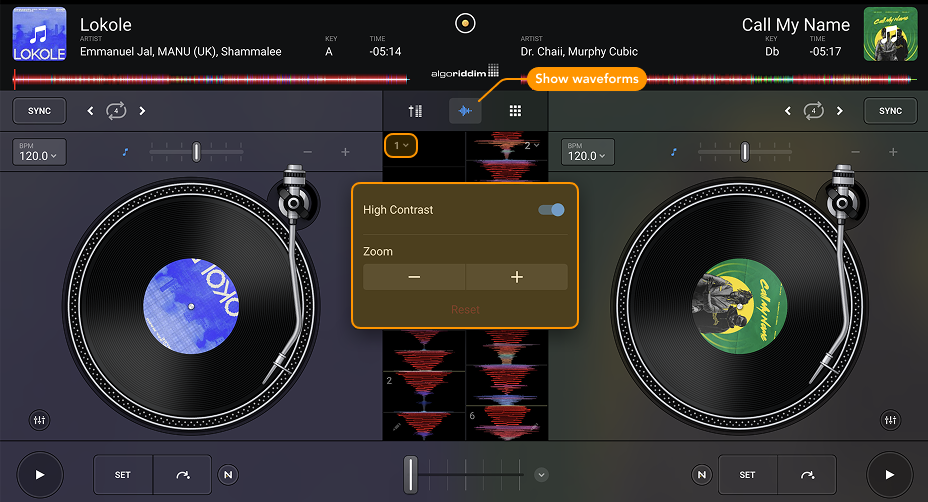
Task: Open the Lokole album artwork
Action: [40, 34]
